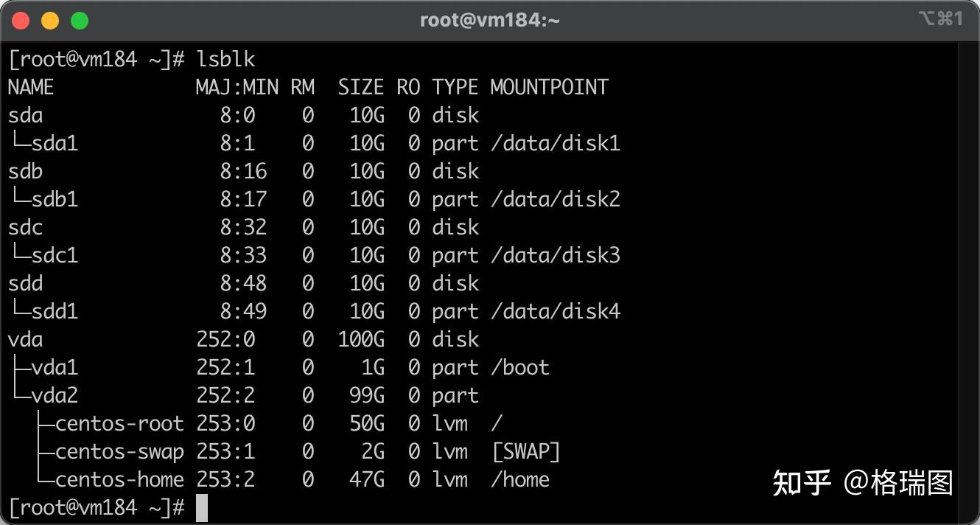Click the ⌥⌘1 shortcut indicator
The height and width of the screenshot is (525, 980).
[941, 19]
